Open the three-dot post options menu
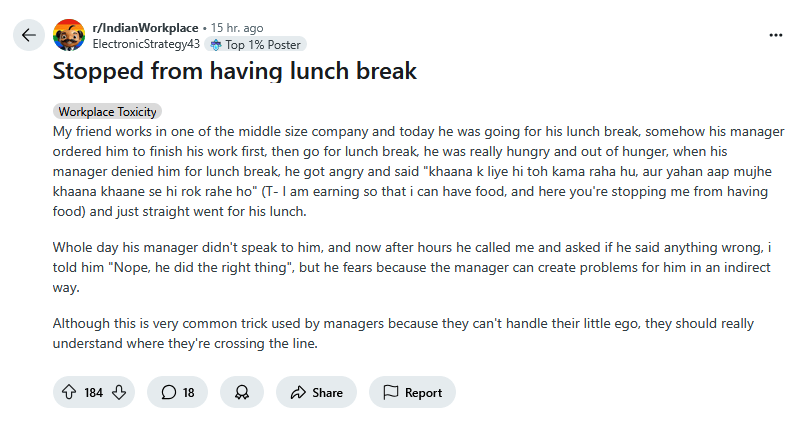Viewport: 798px width, 423px height. 776,35
